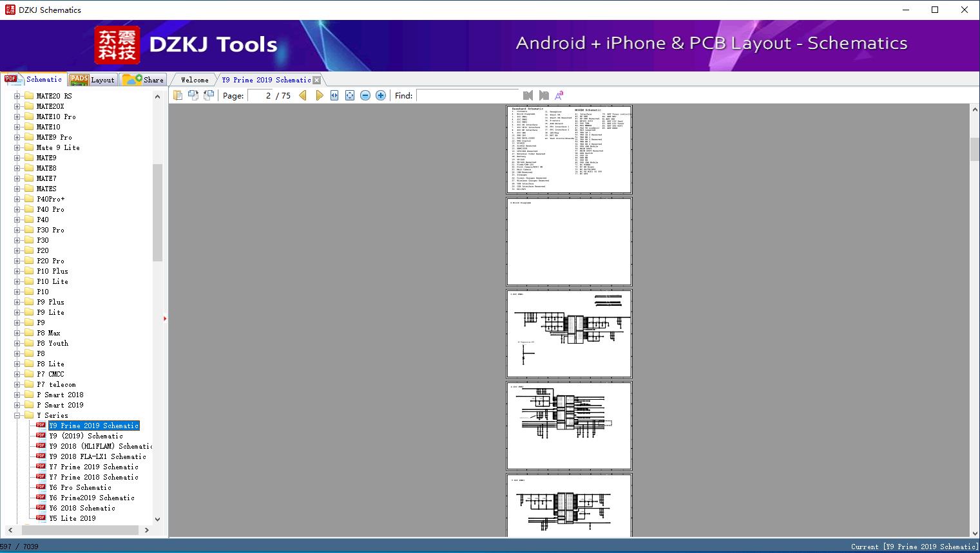This screenshot has height=553, width=980.
Task: Select the MATE20X folder
Action: point(50,106)
